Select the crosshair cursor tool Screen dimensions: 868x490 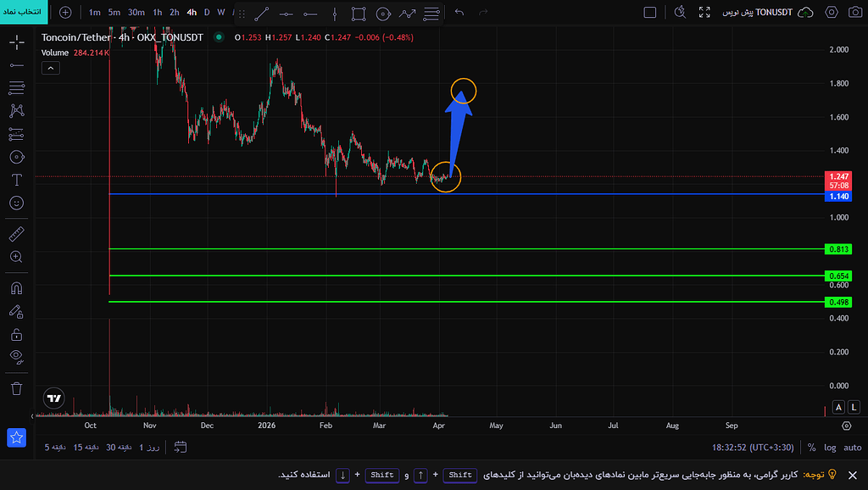tap(17, 42)
